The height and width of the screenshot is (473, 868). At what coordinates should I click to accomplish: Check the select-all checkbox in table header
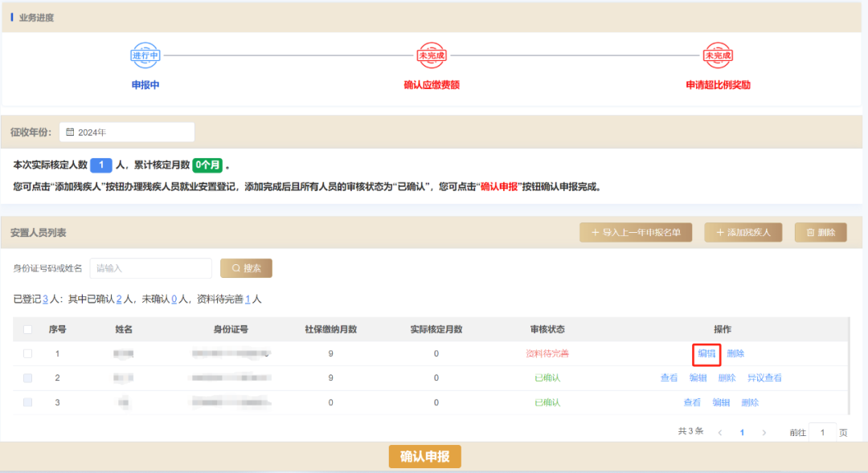click(27, 328)
